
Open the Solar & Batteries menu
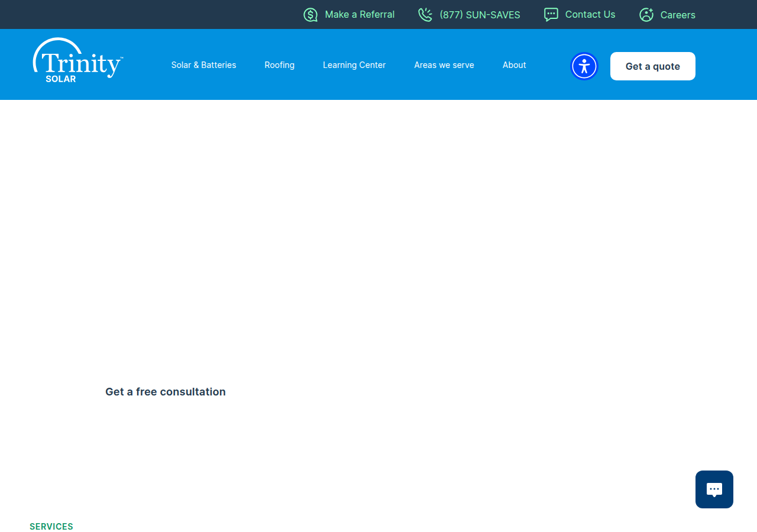click(x=203, y=65)
